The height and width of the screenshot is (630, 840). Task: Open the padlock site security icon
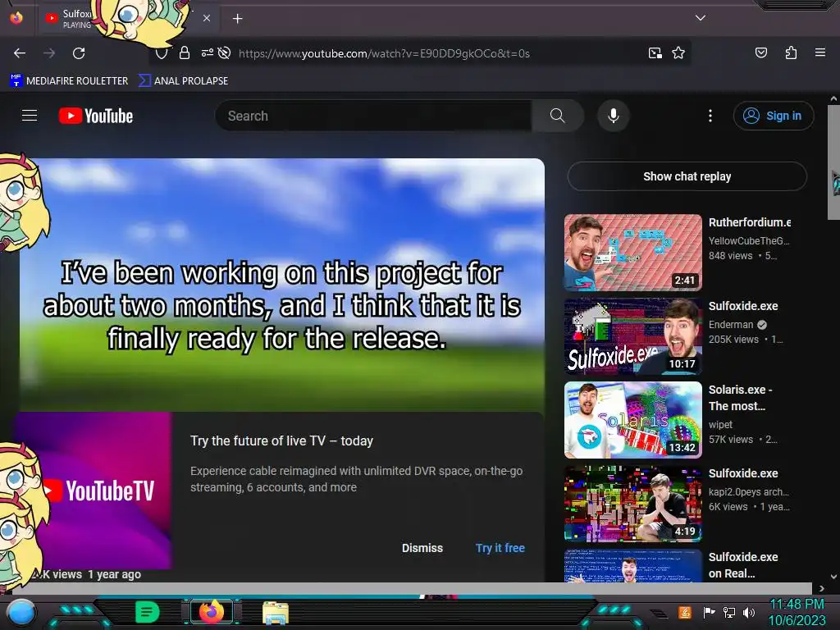click(185, 53)
